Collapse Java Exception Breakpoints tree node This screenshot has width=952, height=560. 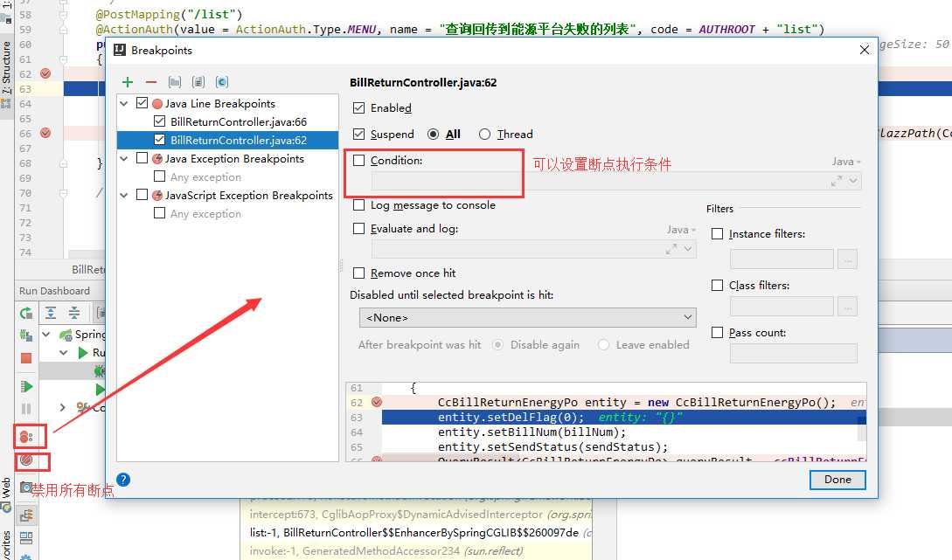(124, 159)
